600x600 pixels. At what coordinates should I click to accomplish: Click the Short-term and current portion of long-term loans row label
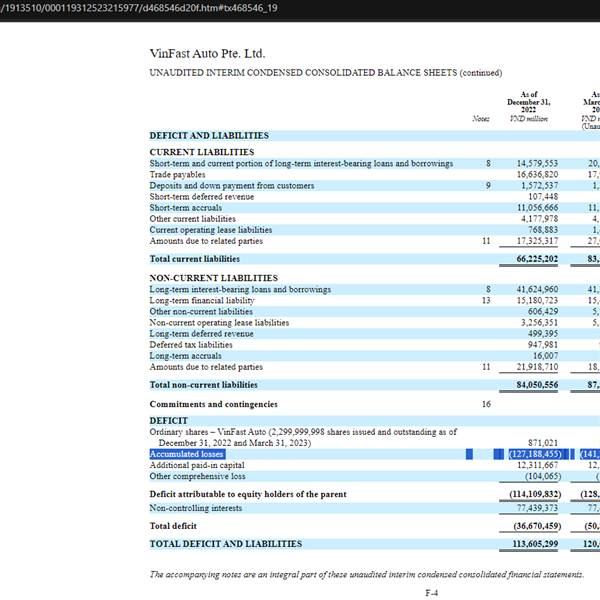(x=301, y=163)
